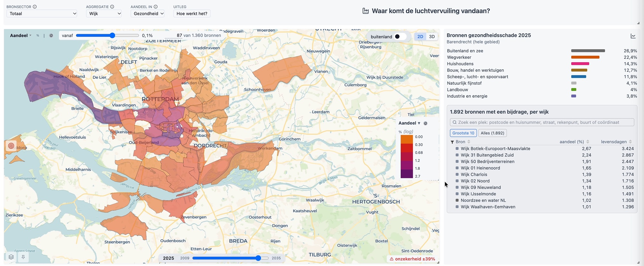
Task: Open map settings gear beside the vanaf slider
Action: point(51,35)
